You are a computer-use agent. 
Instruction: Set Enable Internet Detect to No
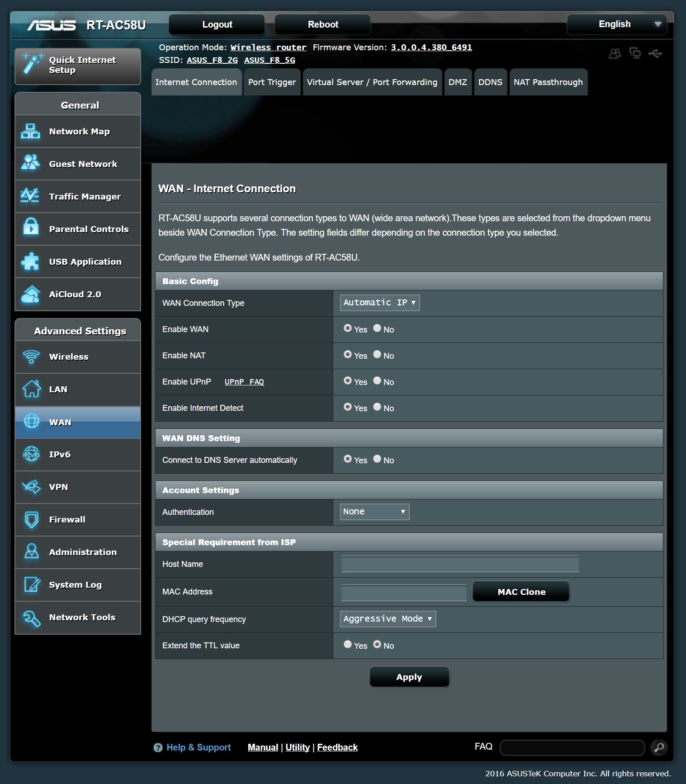coord(377,407)
